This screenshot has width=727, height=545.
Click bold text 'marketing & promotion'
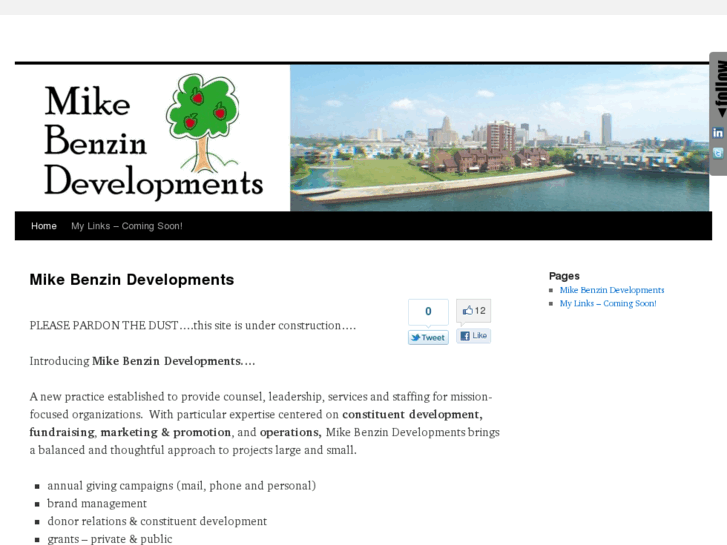click(166, 432)
